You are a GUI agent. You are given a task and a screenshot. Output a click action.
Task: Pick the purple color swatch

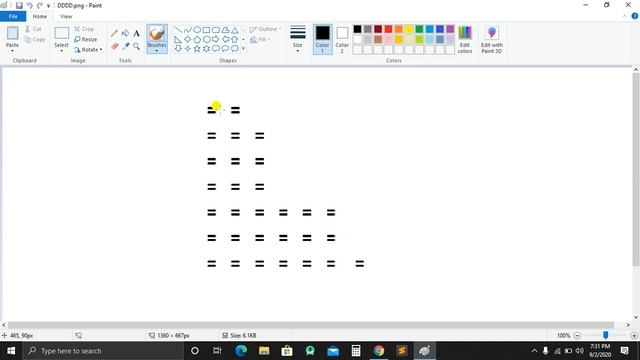[450, 29]
